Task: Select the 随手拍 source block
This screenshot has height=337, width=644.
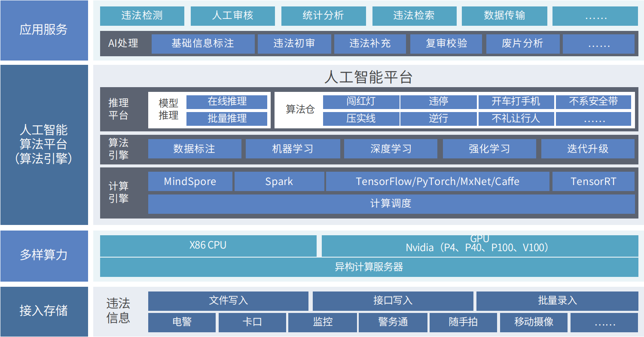Action: pos(463,322)
